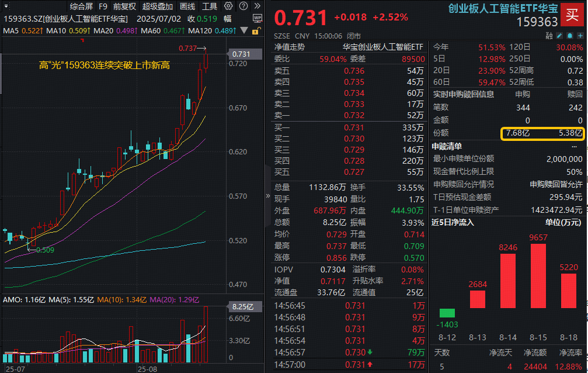Click the 份额 申购 7.68亿 value
Image resolution: width=588 pixels, height=373 pixels.
point(518,133)
